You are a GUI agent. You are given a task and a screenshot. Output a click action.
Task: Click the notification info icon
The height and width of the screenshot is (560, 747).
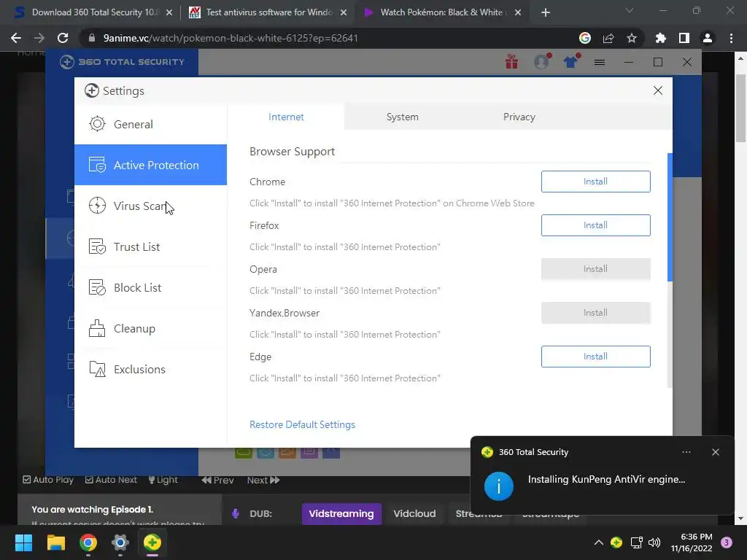(499, 486)
